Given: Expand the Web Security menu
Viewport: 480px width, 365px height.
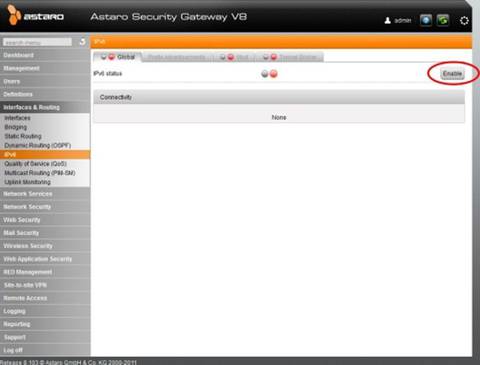Looking at the screenshot, I should coord(45,220).
